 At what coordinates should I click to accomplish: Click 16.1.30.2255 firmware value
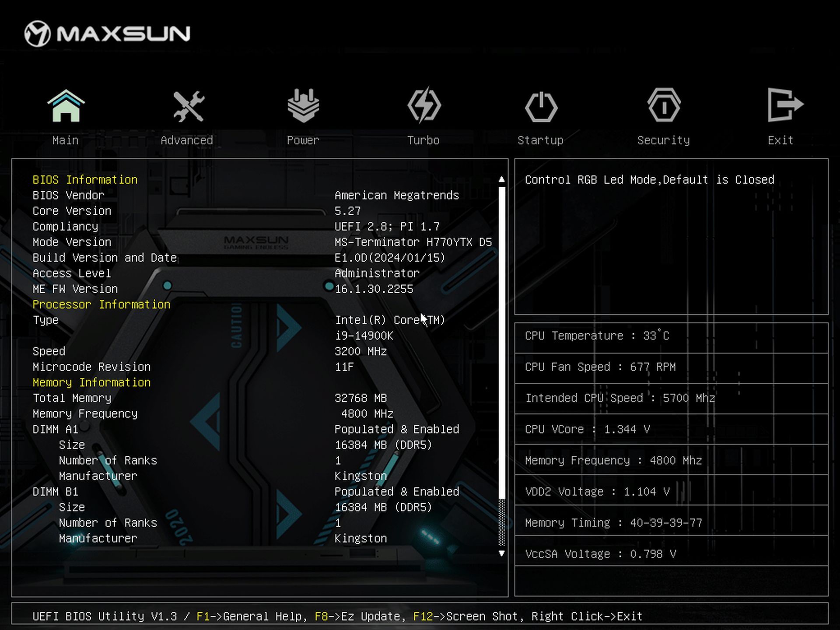point(374,289)
